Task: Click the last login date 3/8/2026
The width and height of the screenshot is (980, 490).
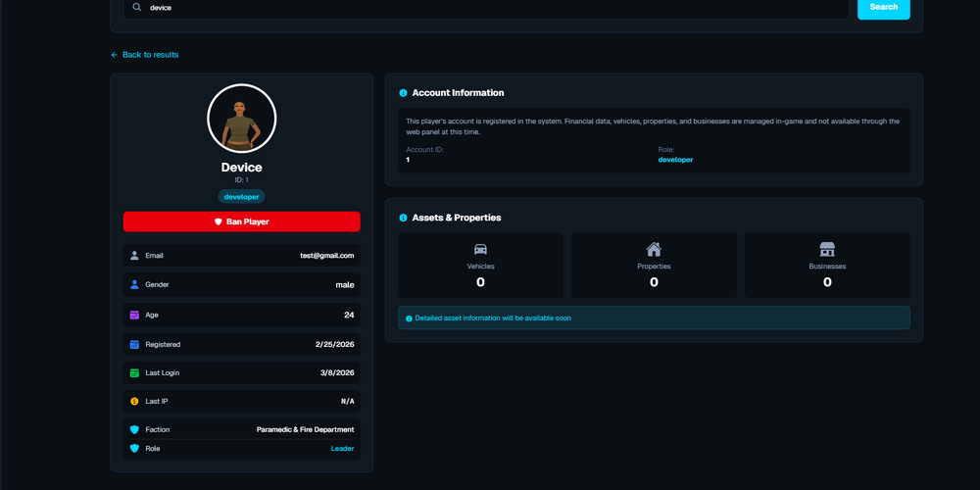Action: (x=337, y=373)
